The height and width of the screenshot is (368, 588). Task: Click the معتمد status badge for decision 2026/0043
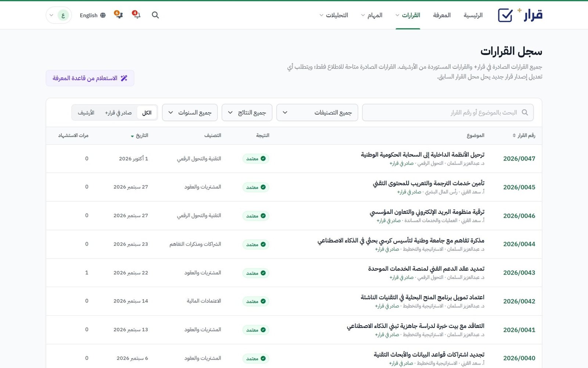[x=255, y=273]
